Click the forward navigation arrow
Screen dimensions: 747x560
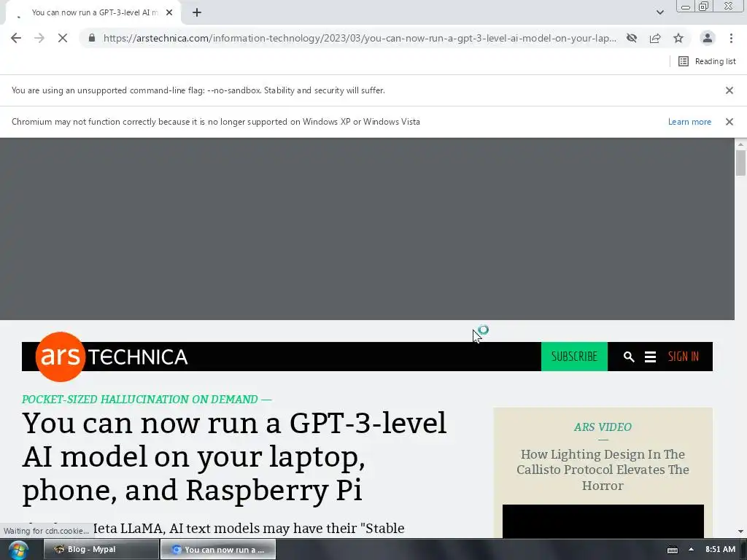point(39,38)
